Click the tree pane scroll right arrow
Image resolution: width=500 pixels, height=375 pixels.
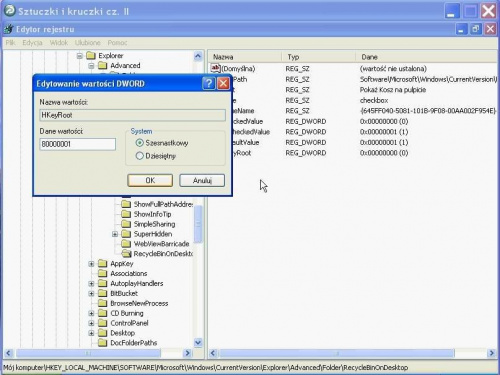(187, 353)
